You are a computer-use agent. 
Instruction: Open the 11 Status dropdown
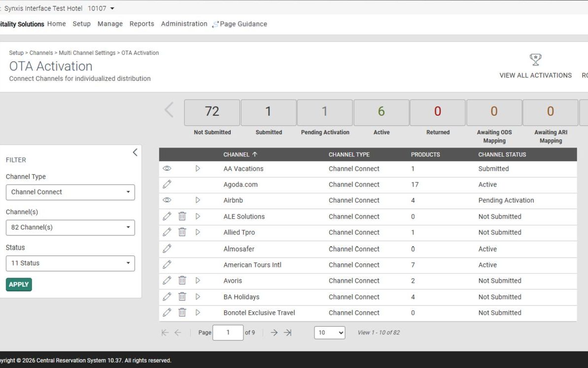click(x=70, y=263)
